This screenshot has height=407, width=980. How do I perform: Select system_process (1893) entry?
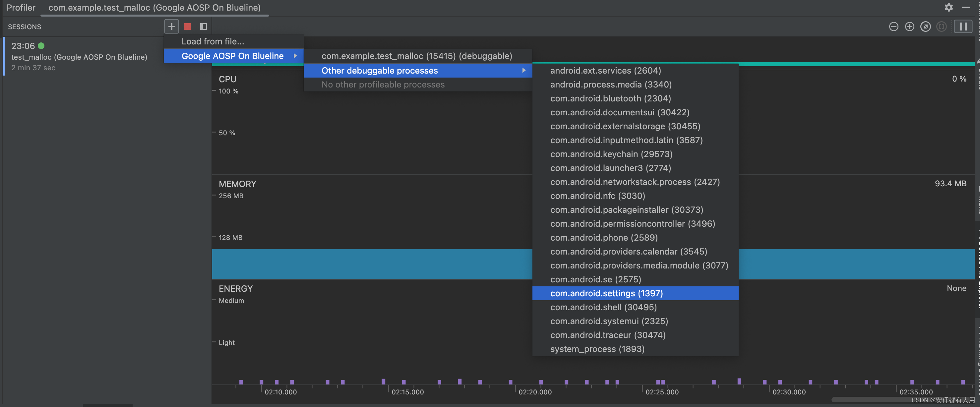click(635, 349)
